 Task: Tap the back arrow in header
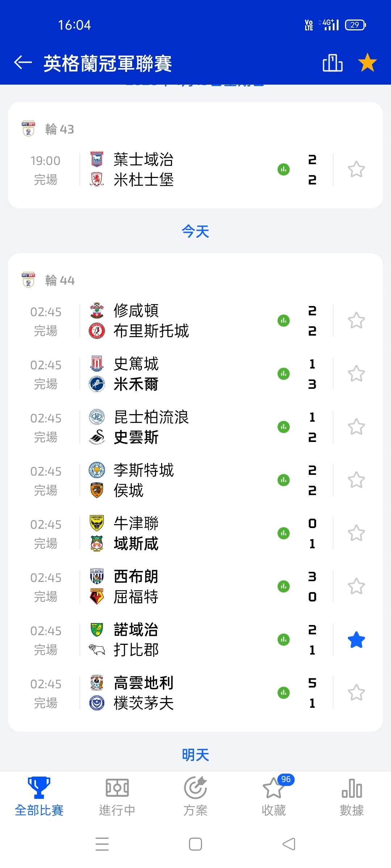pyautogui.click(x=23, y=63)
